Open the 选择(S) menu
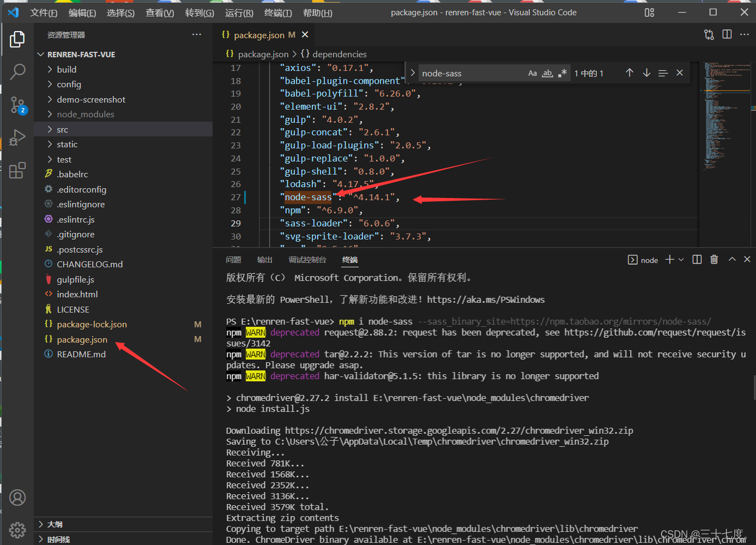This screenshot has height=545, width=756. point(120,13)
